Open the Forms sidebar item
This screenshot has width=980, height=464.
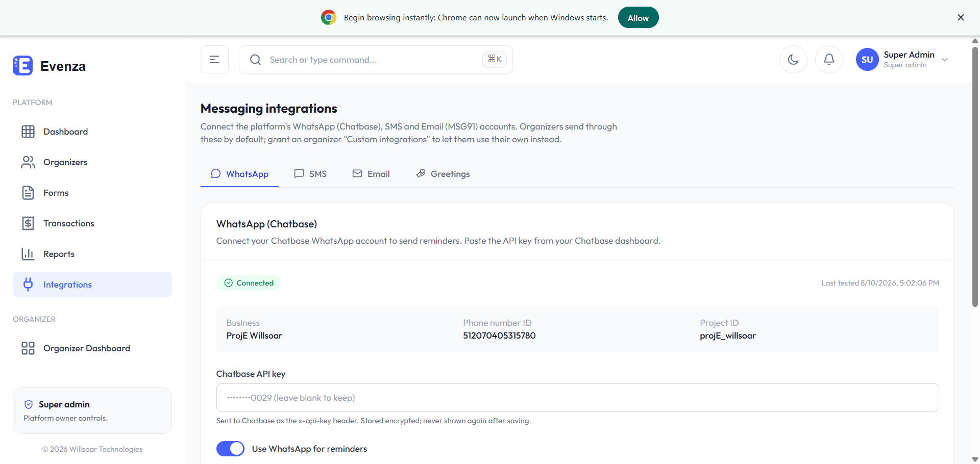pyautogui.click(x=92, y=193)
